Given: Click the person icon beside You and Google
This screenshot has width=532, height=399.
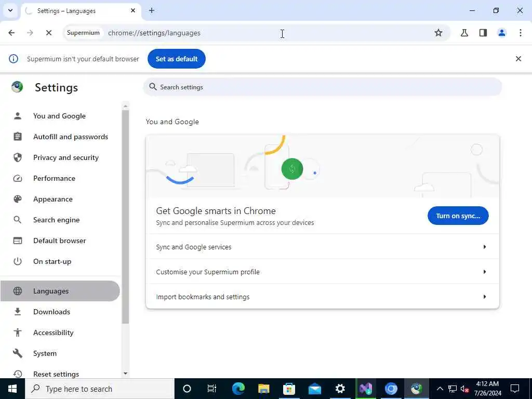Looking at the screenshot, I should pos(18,116).
